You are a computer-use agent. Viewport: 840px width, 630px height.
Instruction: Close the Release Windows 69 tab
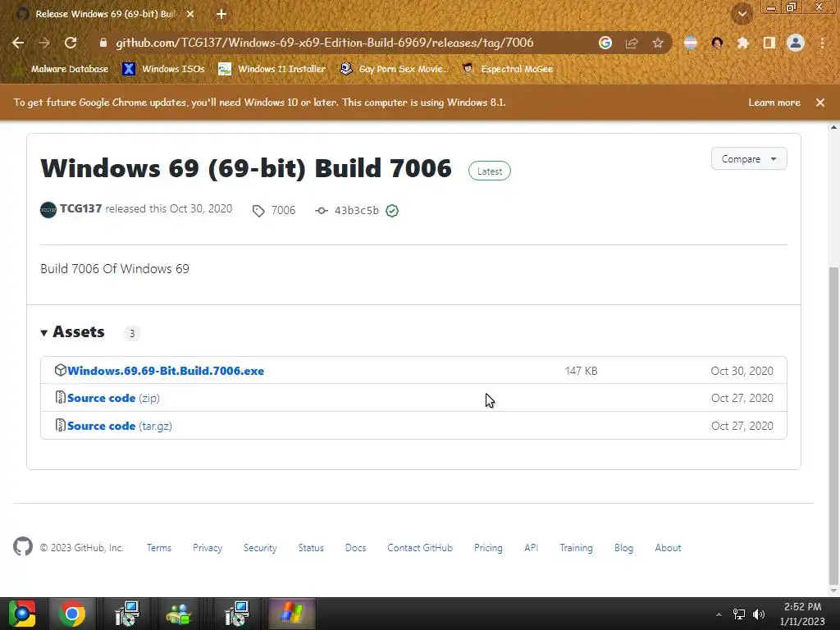190,15
